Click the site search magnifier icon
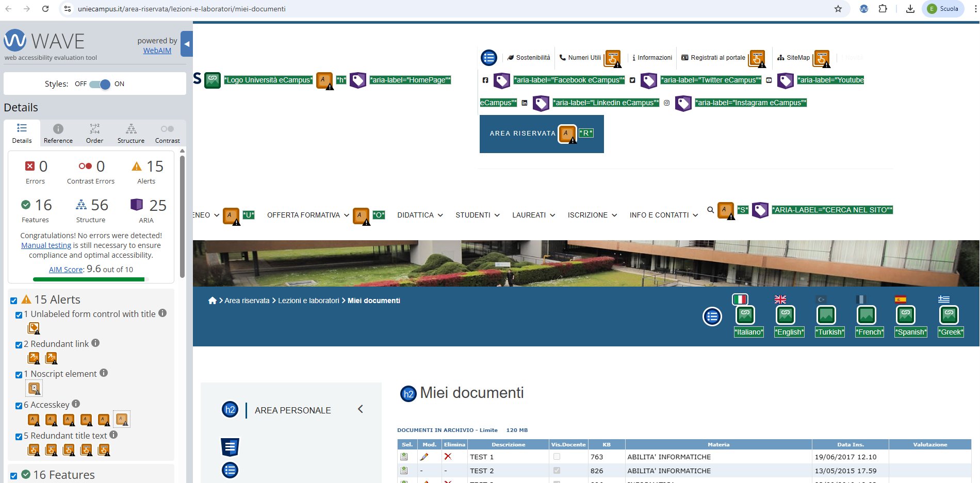The image size is (980, 483). [710, 210]
